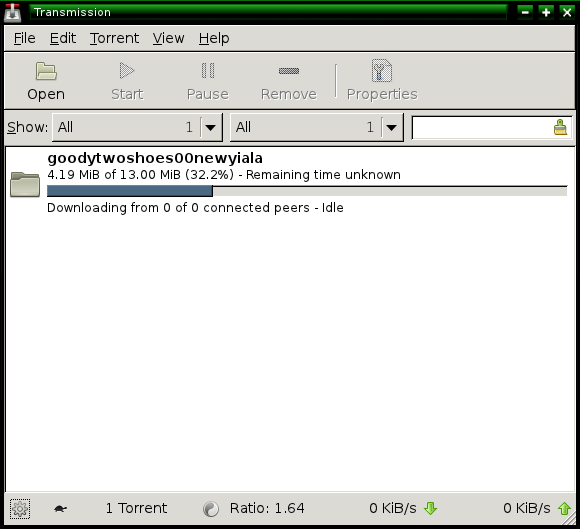The height and width of the screenshot is (529, 580).
Task: Open torrent Properties icon
Action: 382,70
